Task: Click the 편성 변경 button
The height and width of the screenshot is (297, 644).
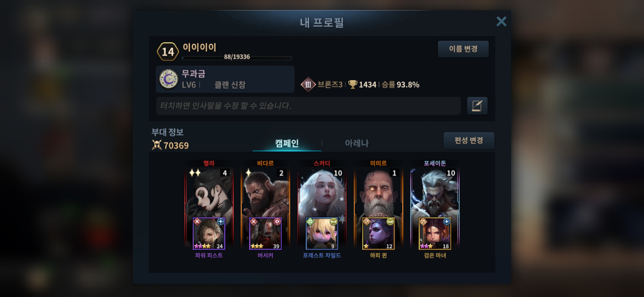Action: click(469, 141)
